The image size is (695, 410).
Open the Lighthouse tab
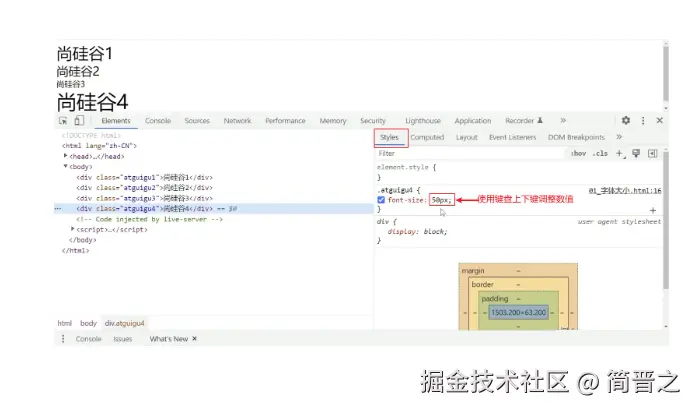pyautogui.click(x=423, y=121)
